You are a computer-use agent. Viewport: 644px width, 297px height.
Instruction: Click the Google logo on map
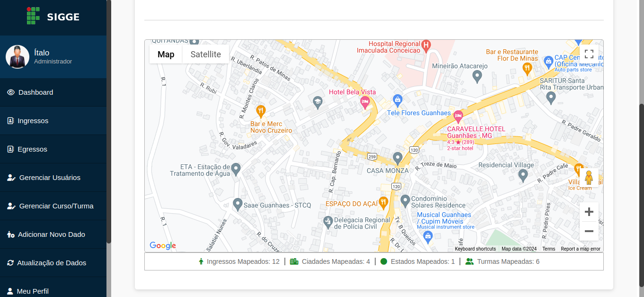tap(163, 245)
